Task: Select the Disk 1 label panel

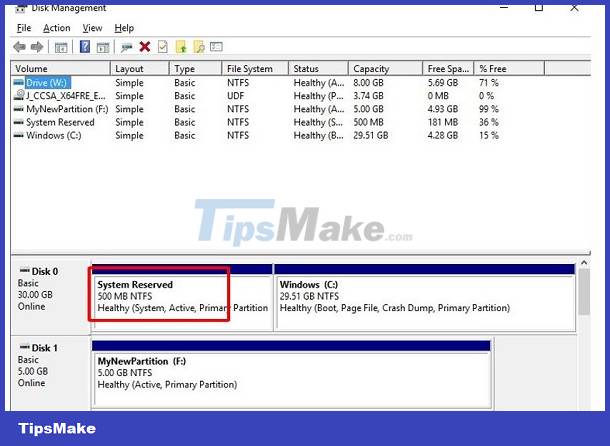Action: pos(51,373)
